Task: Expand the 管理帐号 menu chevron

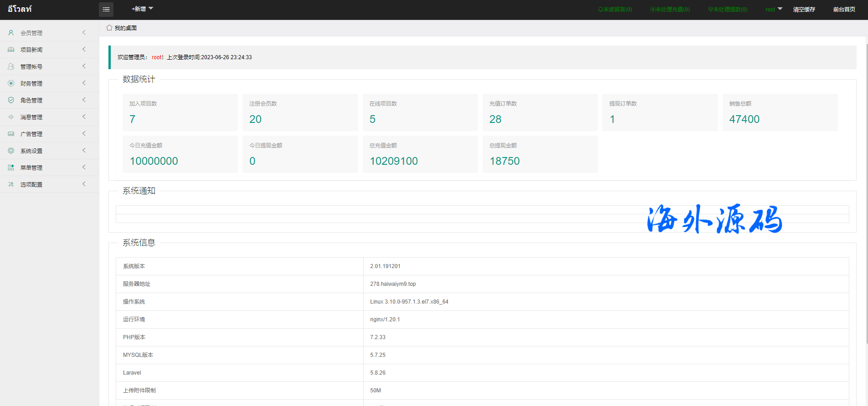Action: [x=84, y=66]
